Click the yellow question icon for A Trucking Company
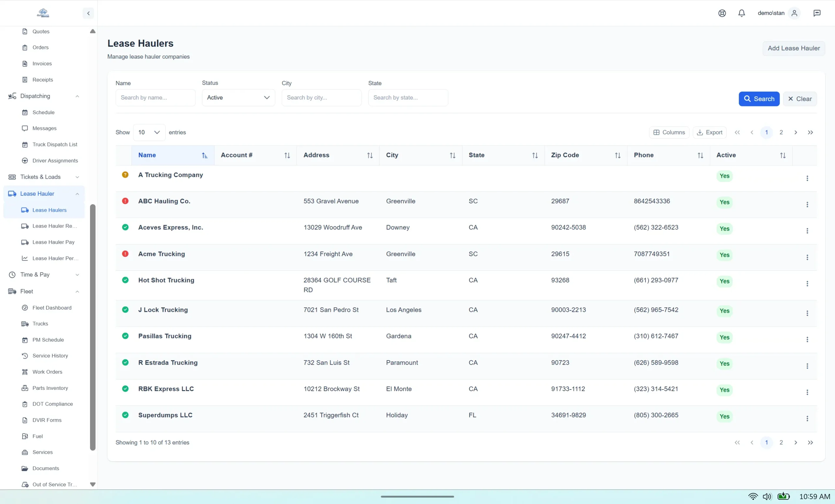This screenshot has height=504, width=835. 125,175
